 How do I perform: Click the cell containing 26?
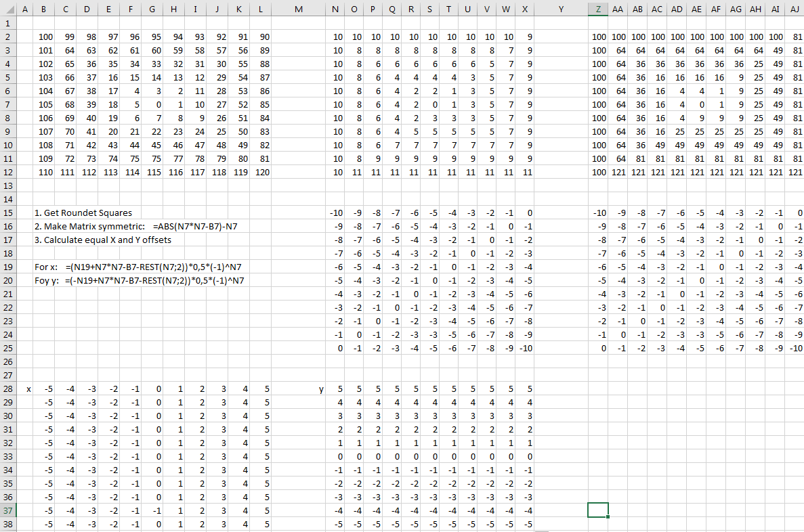pos(217,118)
